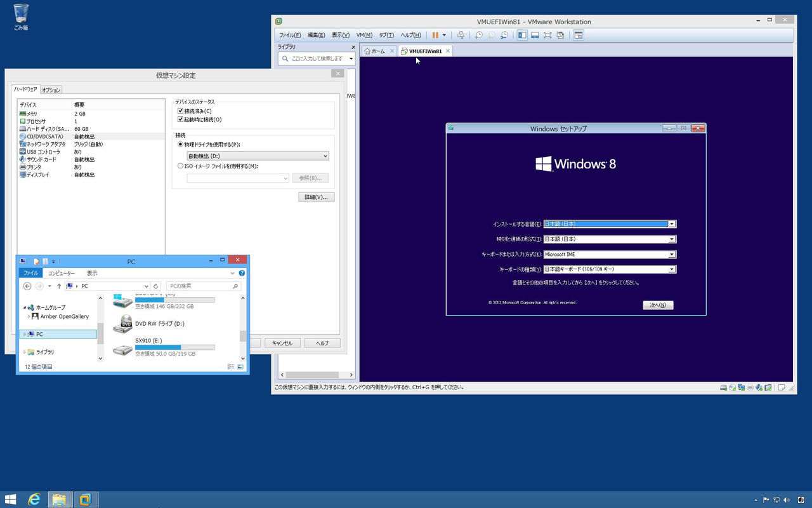Select the DVD RW ドライブ (D:) drive

click(x=150, y=324)
